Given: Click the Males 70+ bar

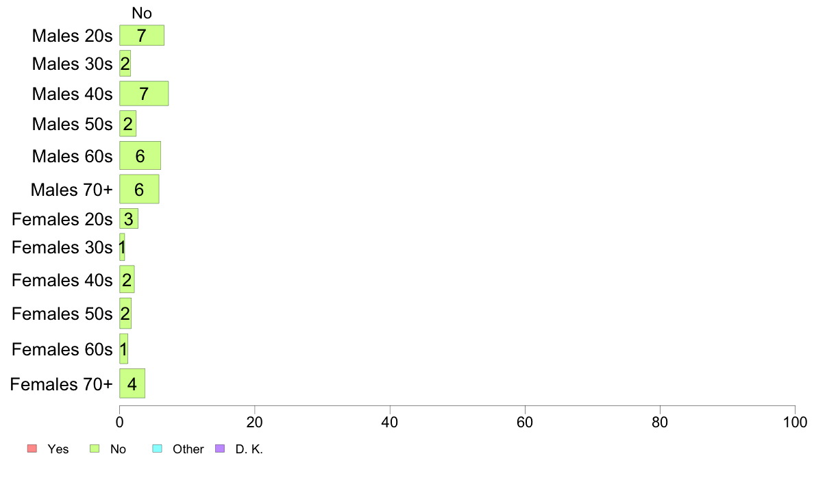Looking at the screenshot, I should click(139, 190).
